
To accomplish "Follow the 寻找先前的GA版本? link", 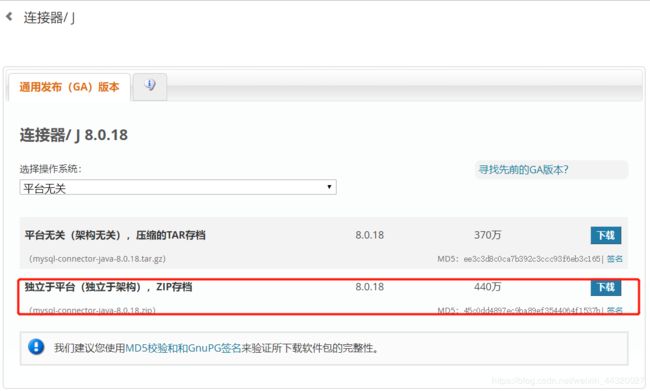I will (524, 170).
